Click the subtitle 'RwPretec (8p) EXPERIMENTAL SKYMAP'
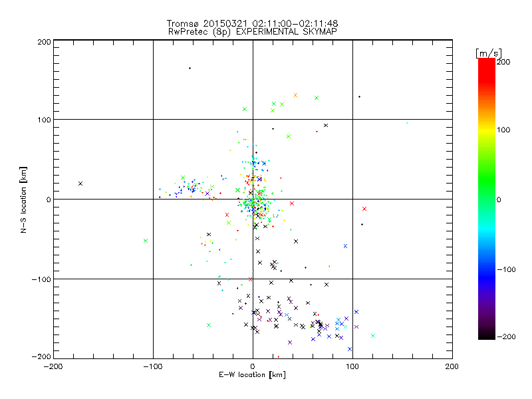The width and height of the screenshot is (532, 399). (x=252, y=31)
